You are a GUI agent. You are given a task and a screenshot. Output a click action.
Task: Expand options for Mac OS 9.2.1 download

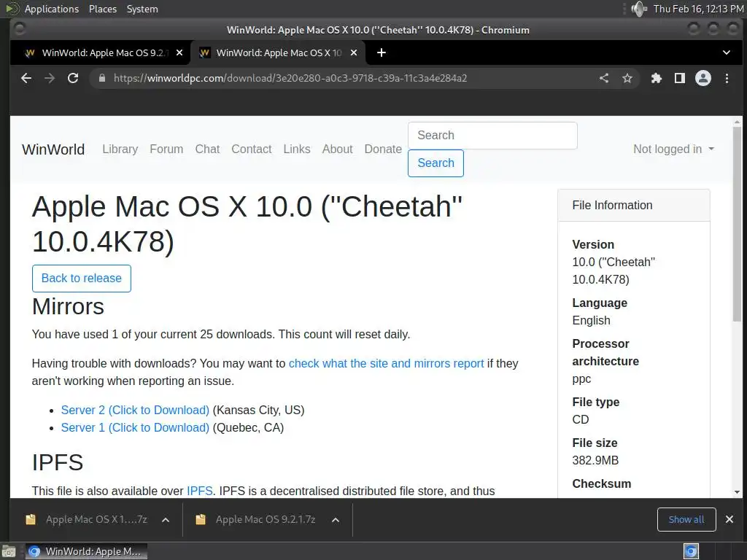336,520
